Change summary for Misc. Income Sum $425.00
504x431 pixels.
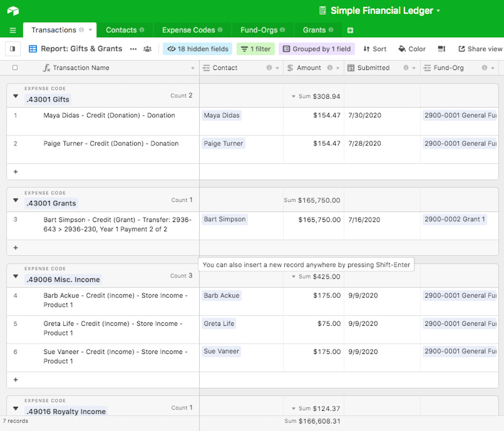(x=316, y=276)
